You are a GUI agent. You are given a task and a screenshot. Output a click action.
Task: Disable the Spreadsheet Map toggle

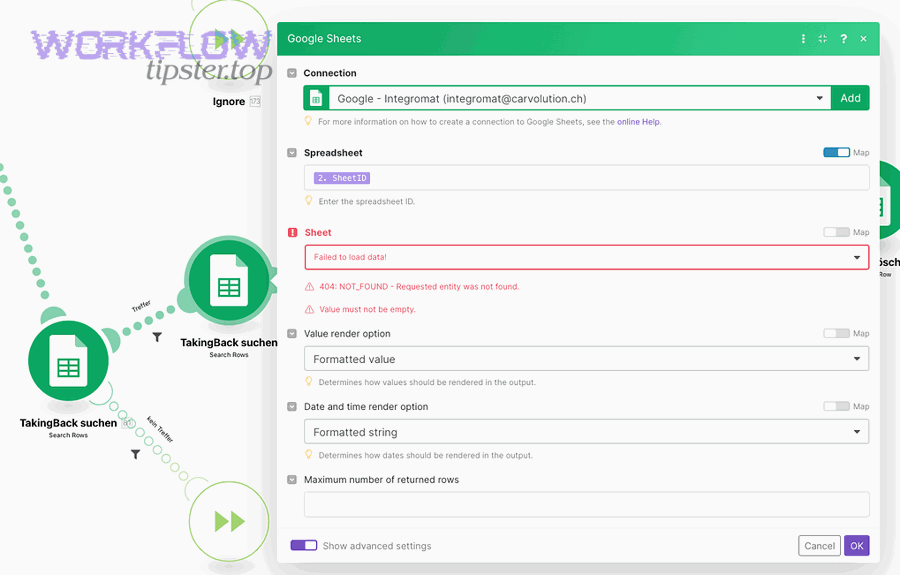836,153
